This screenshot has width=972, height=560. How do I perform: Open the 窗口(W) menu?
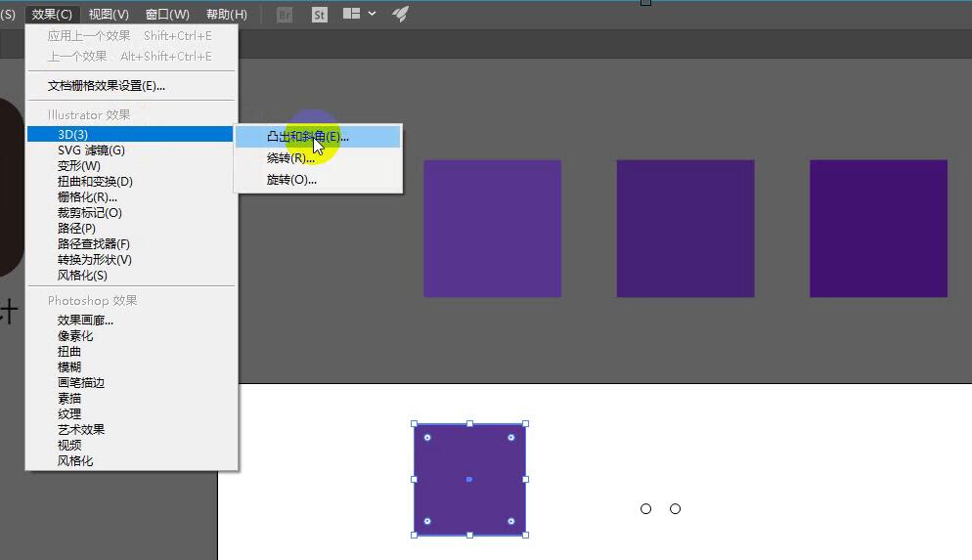[167, 15]
